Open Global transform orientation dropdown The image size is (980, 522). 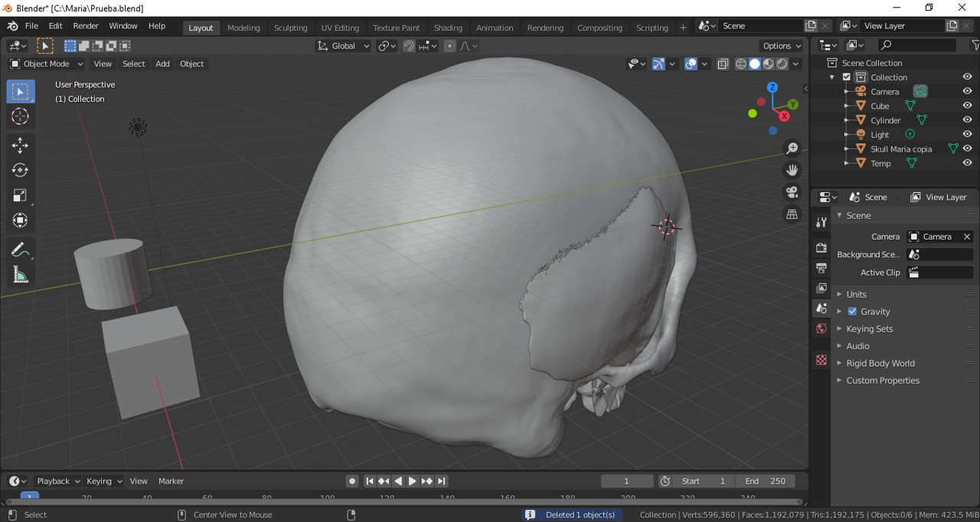[x=343, y=46]
